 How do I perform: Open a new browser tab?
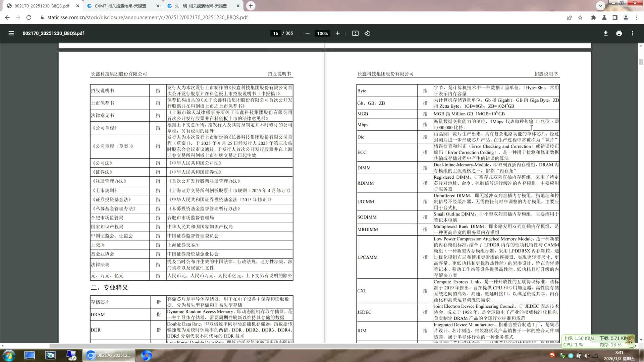coord(251,6)
